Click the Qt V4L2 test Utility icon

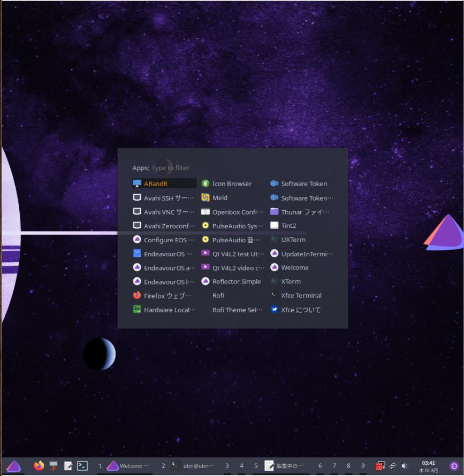[206, 254]
